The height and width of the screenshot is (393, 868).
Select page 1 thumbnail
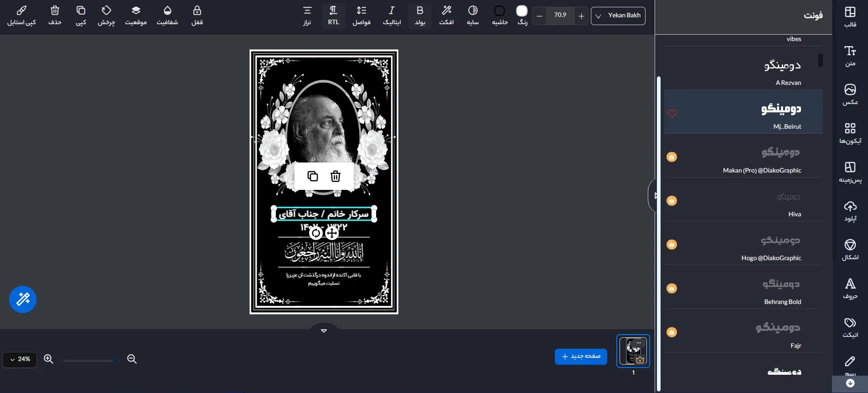point(633,351)
